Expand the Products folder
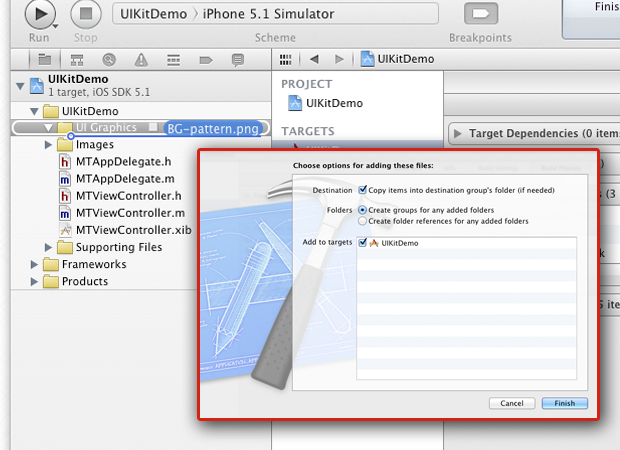Screen dimensions: 620x450 pos(34,282)
